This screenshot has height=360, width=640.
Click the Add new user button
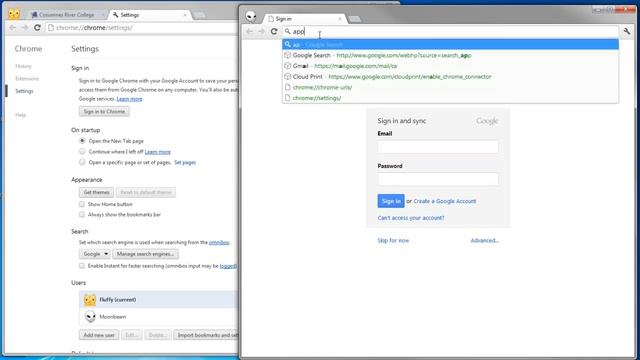click(99, 335)
